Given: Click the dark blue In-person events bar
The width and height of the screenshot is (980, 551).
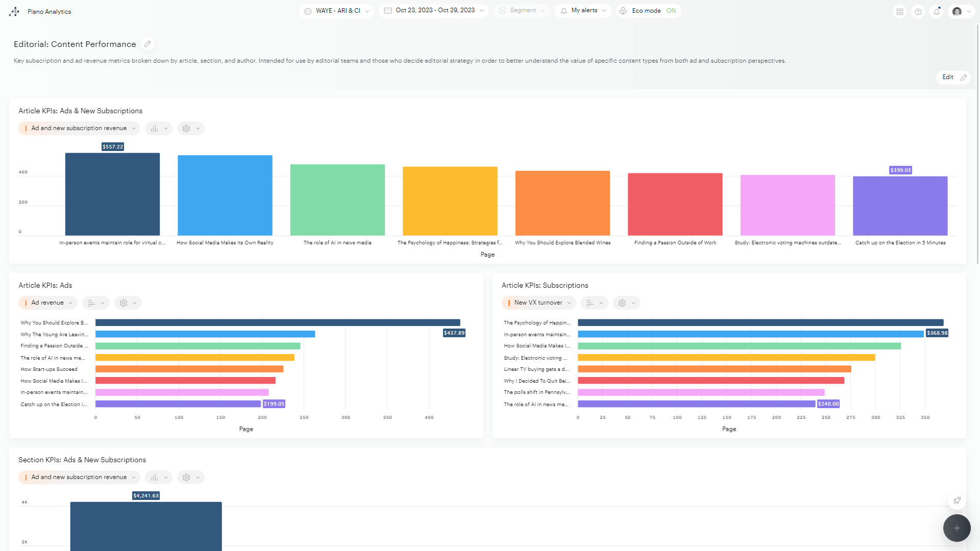Looking at the screenshot, I should click(112, 194).
